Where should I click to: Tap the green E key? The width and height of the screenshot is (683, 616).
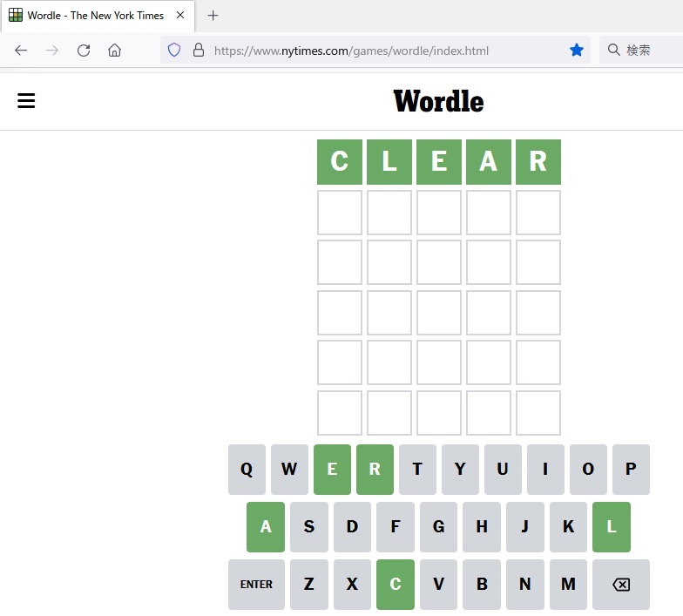tap(332, 469)
